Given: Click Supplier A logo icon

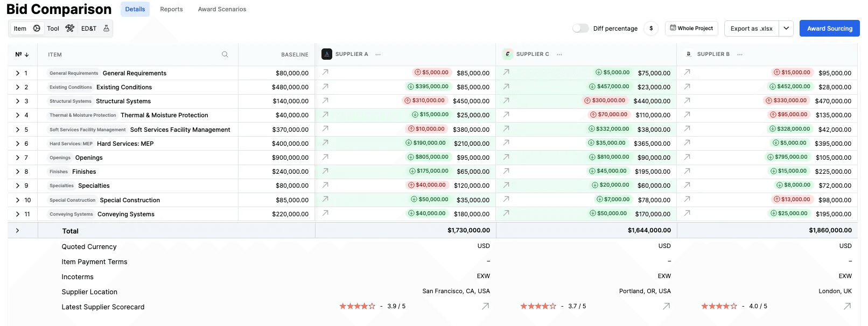Looking at the screenshot, I should (327, 54).
